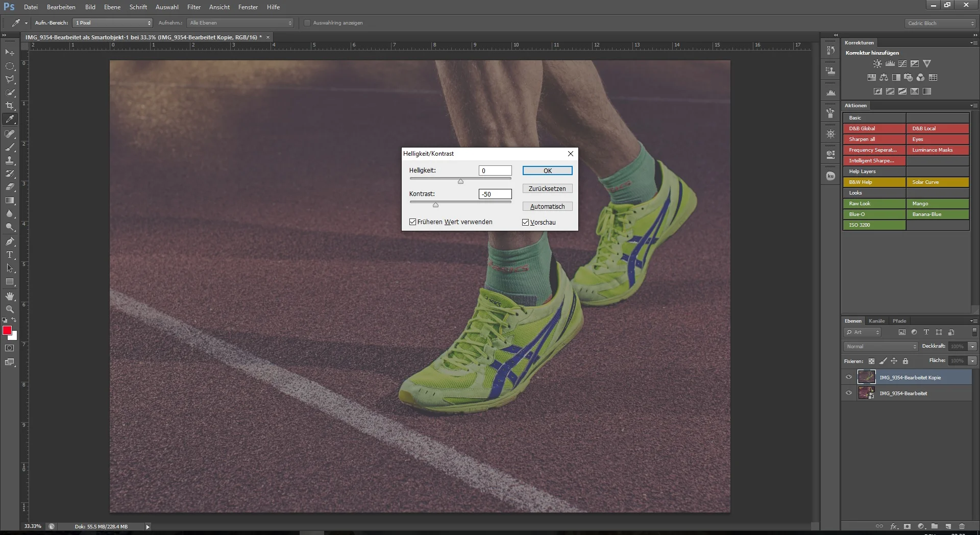Open the Deckkraft opacity dropdown arrow
Screen dimensions: 980x535
point(972,347)
